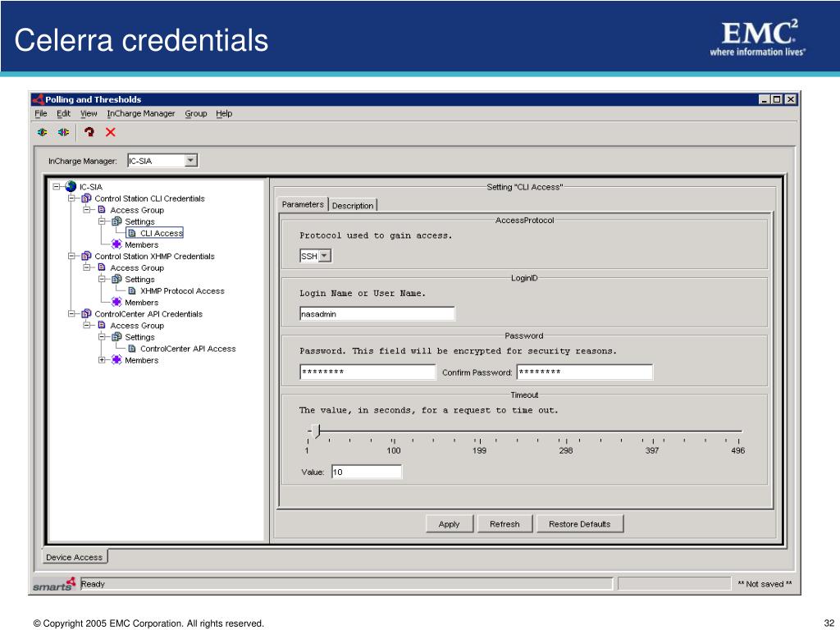The height and width of the screenshot is (630, 840).
Task: Click Settings icon under CLI Credentials
Action: [x=116, y=221]
